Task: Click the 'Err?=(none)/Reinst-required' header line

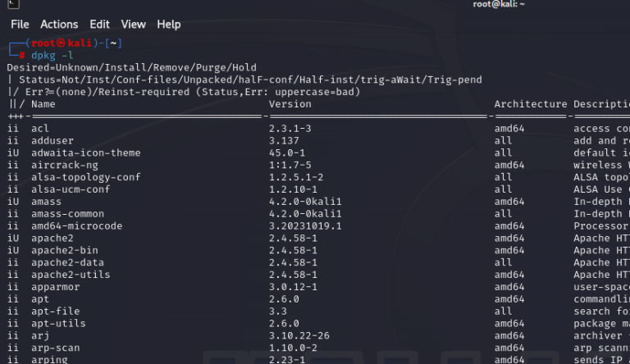Action: (183, 92)
